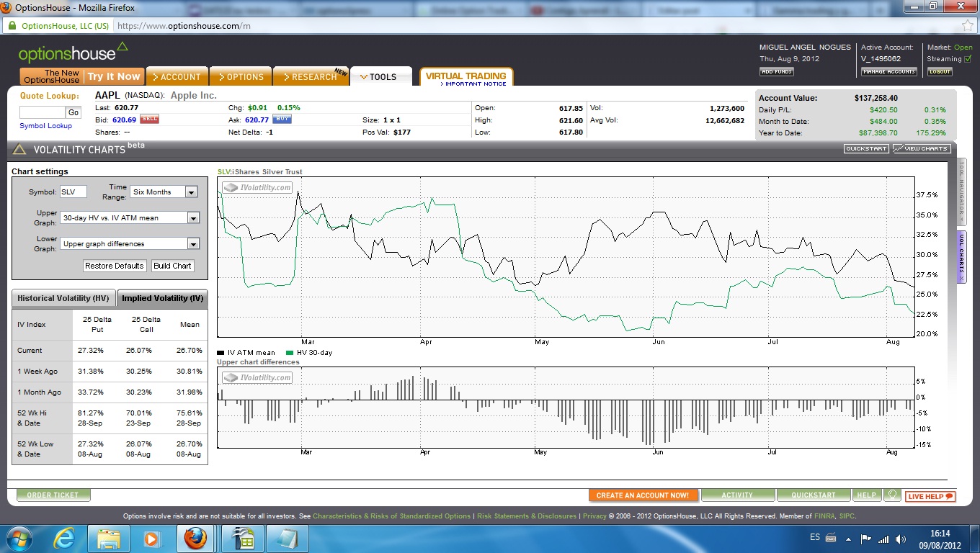Click Restore Defaults button
The image size is (980, 553).
(115, 266)
